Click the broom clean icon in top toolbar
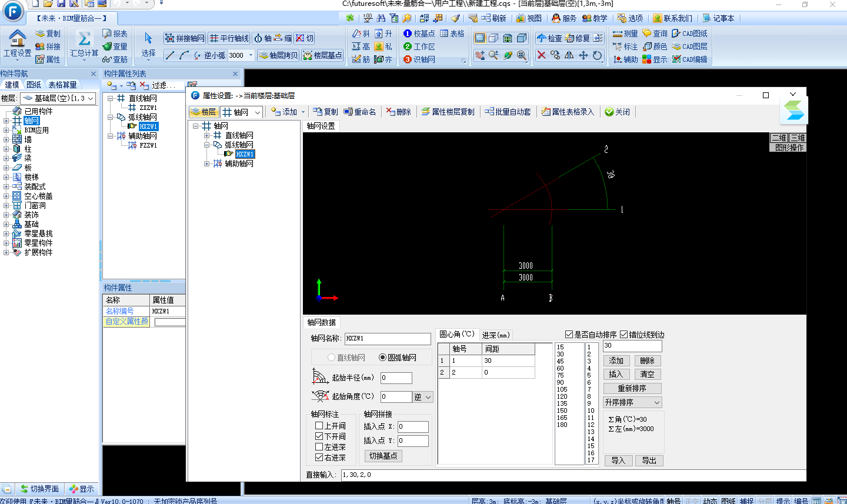Image resolution: width=847 pixels, height=504 pixels. coord(455,18)
